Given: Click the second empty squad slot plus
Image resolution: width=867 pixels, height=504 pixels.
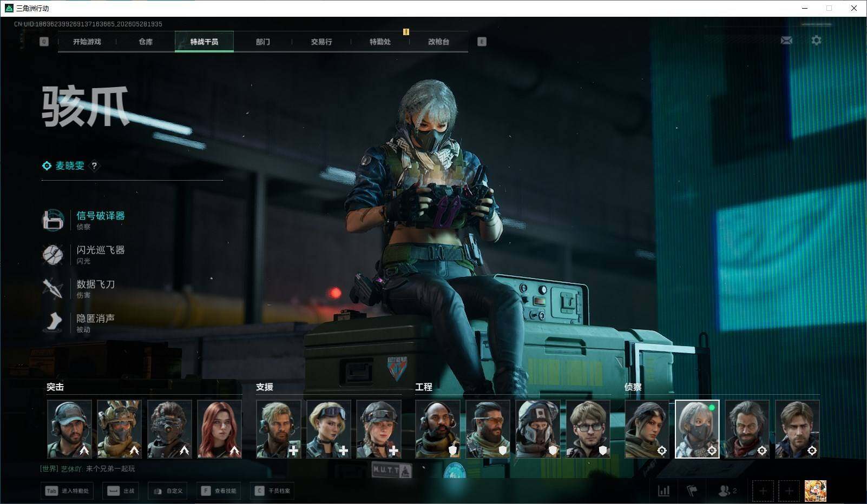Looking at the screenshot, I should click(x=789, y=491).
